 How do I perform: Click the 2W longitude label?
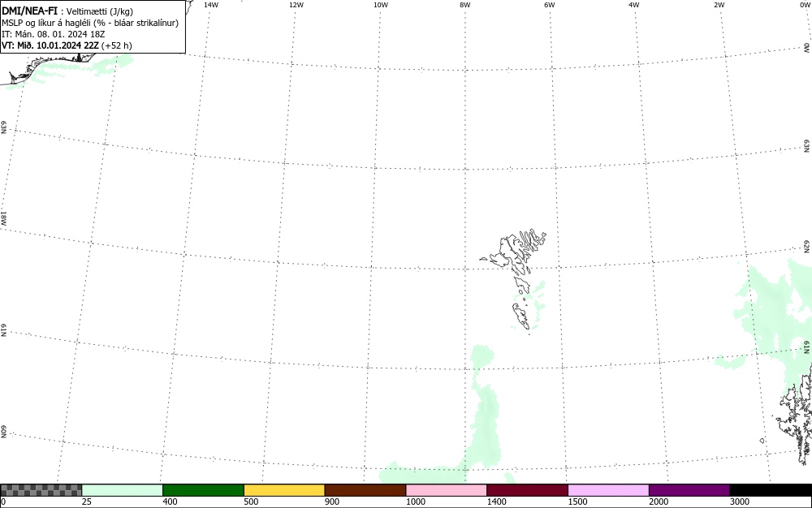point(719,5)
